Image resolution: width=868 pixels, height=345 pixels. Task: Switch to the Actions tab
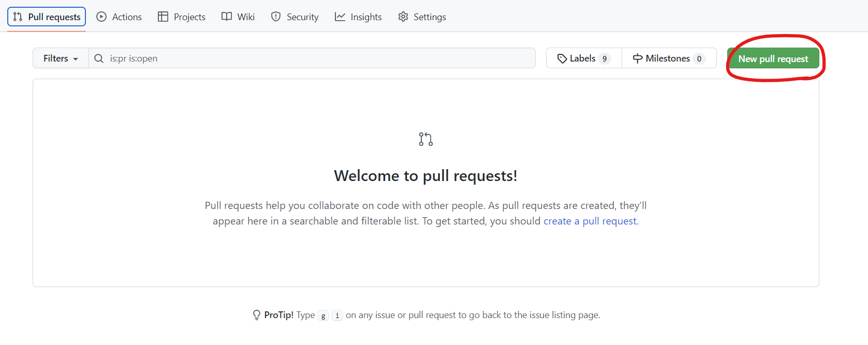[x=119, y=17]
